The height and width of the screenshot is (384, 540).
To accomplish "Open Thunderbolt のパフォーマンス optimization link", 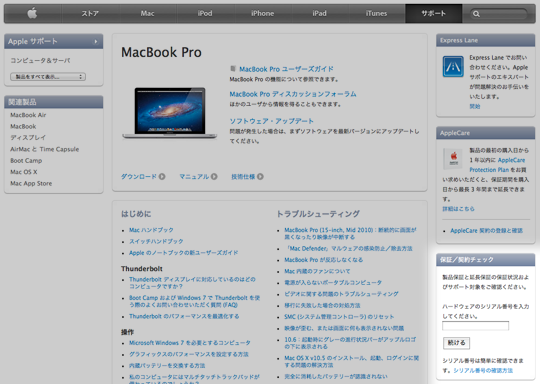I will pyautogui.click(x=184, y=316).
